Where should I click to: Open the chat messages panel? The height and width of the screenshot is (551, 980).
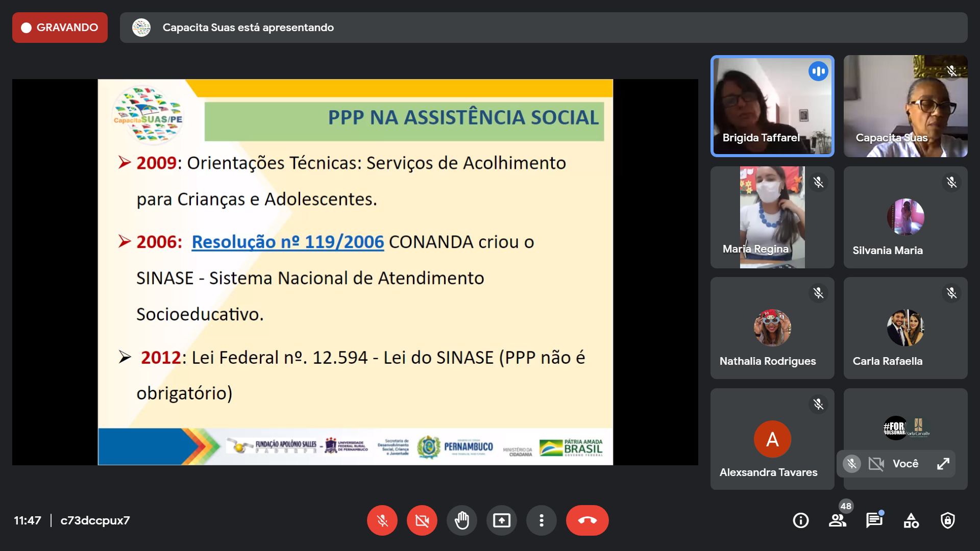874,520
